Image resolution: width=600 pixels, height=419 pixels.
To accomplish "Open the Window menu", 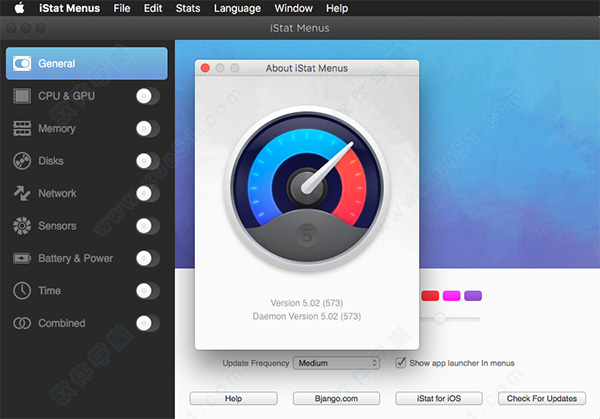I will (x=293, y=8).
